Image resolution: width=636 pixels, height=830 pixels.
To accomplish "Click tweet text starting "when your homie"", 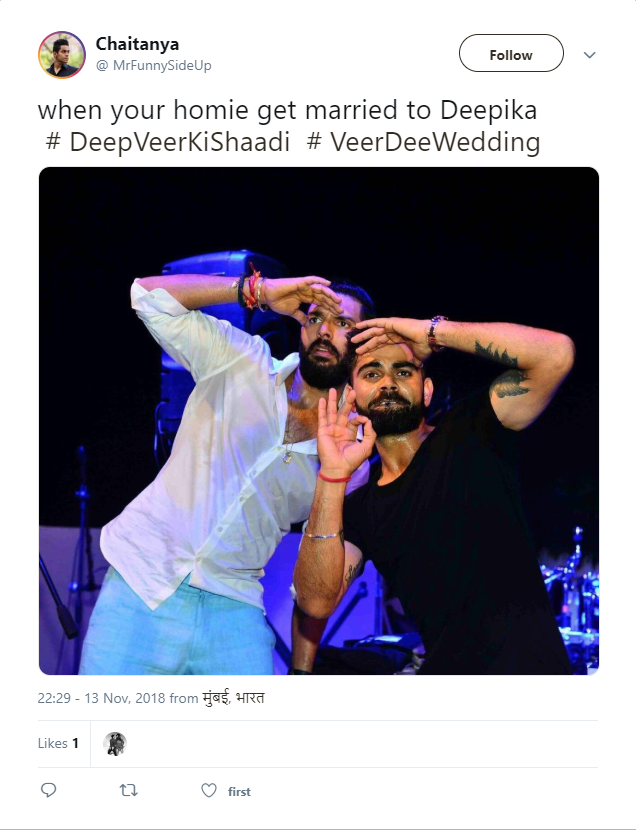I will click(x=289, y=126).
